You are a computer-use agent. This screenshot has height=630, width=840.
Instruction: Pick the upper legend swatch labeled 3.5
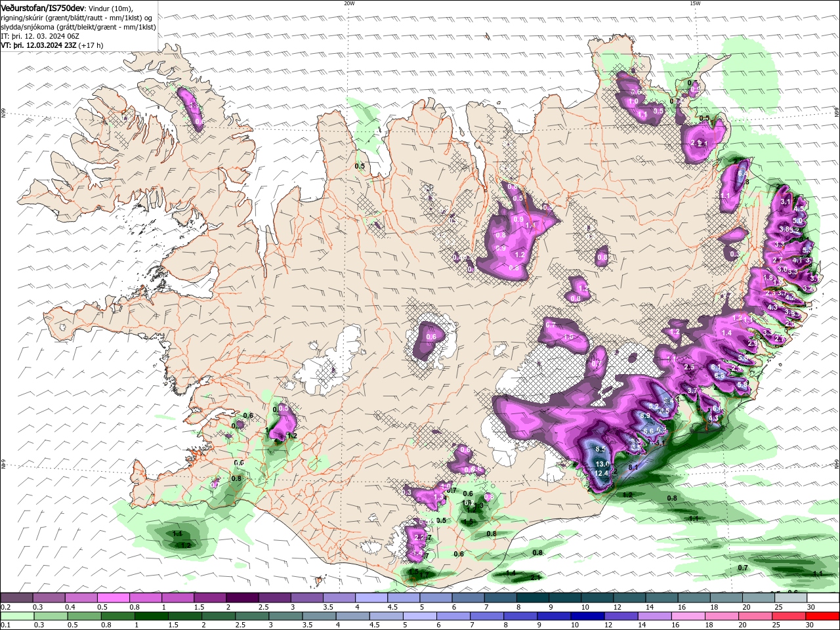pos(339,597)
